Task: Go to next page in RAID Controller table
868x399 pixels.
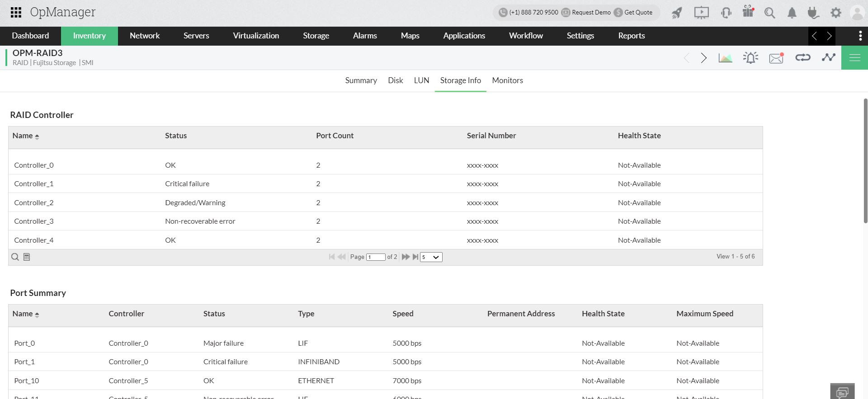Action: pos(405,257)
